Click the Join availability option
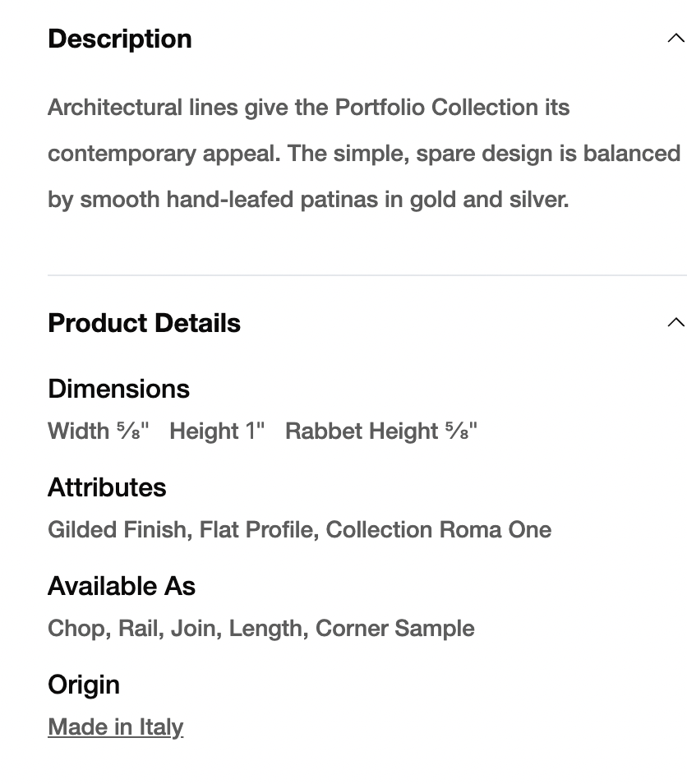The image size is (687, 784). pos(194,628)
